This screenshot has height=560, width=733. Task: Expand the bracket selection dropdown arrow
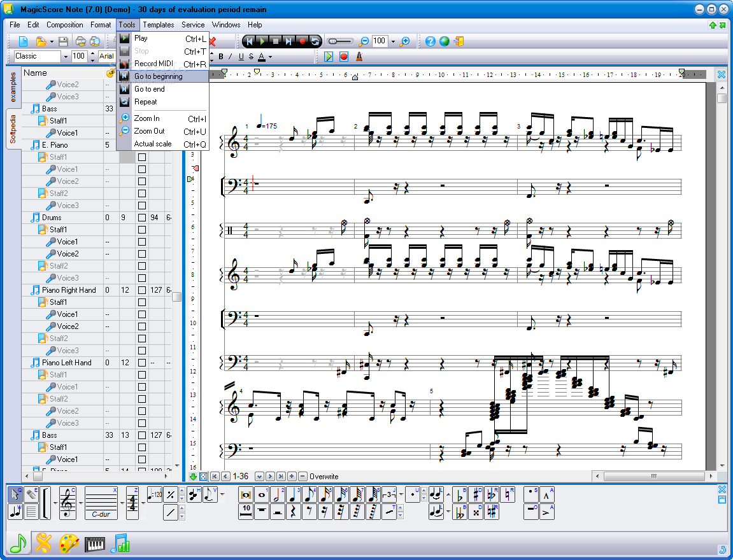[x=55, y=503]
